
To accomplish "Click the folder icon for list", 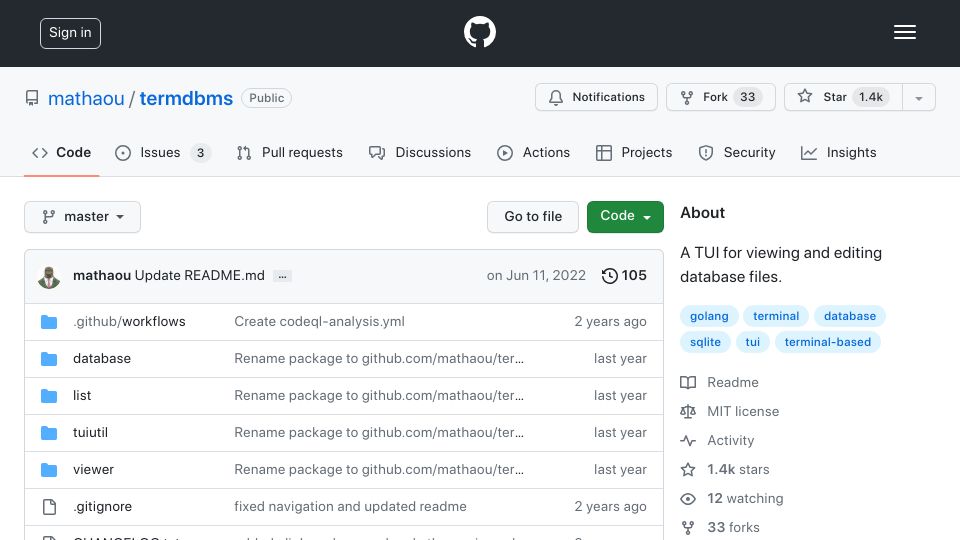I will (x=49, y=396).
